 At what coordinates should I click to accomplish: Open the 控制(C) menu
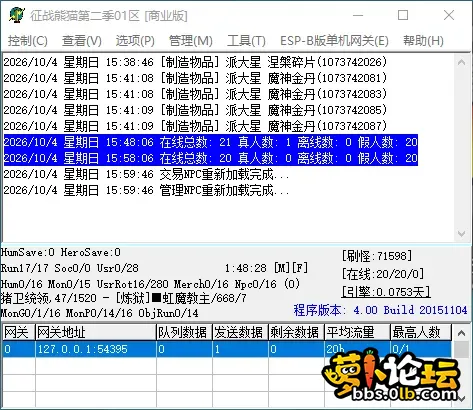pos(28,41)
